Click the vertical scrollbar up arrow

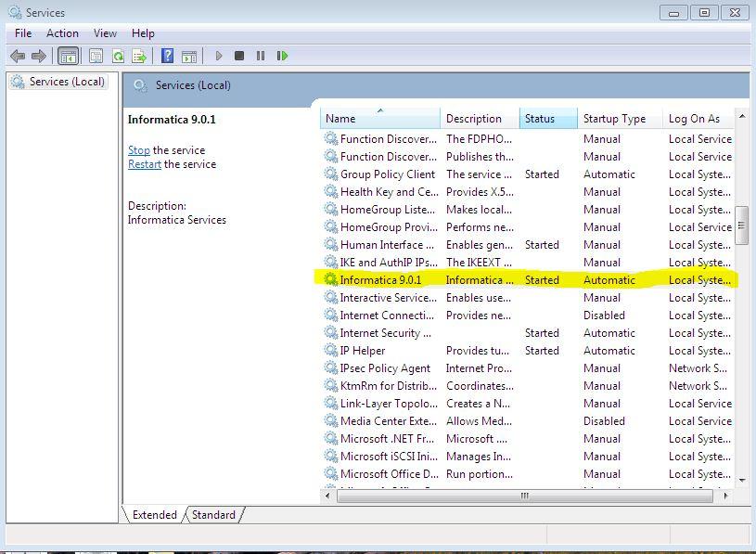click(x=742, y=116)
